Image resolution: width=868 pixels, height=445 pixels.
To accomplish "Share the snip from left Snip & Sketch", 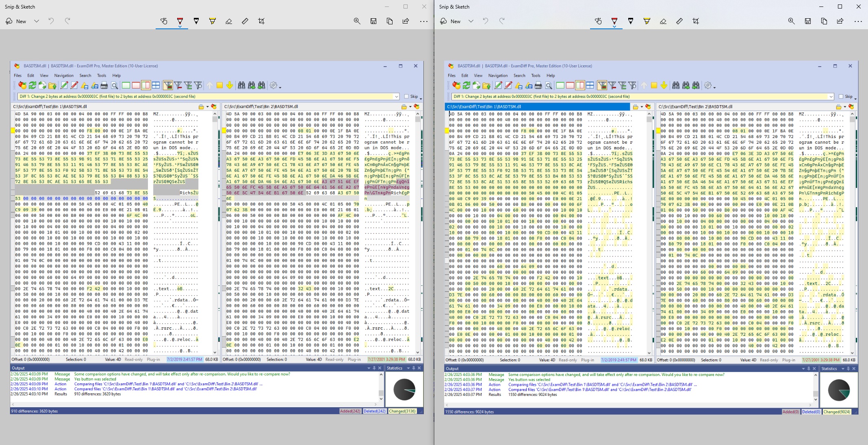I will click(x=406, y=21).
